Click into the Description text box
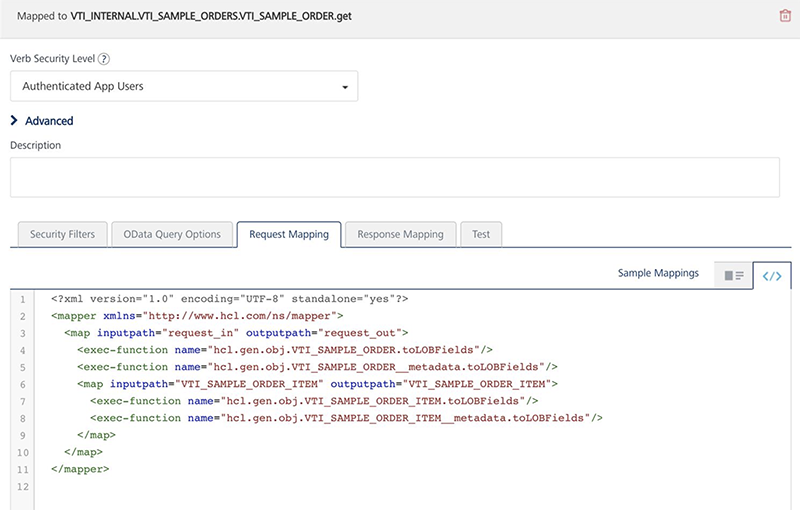 394,177
